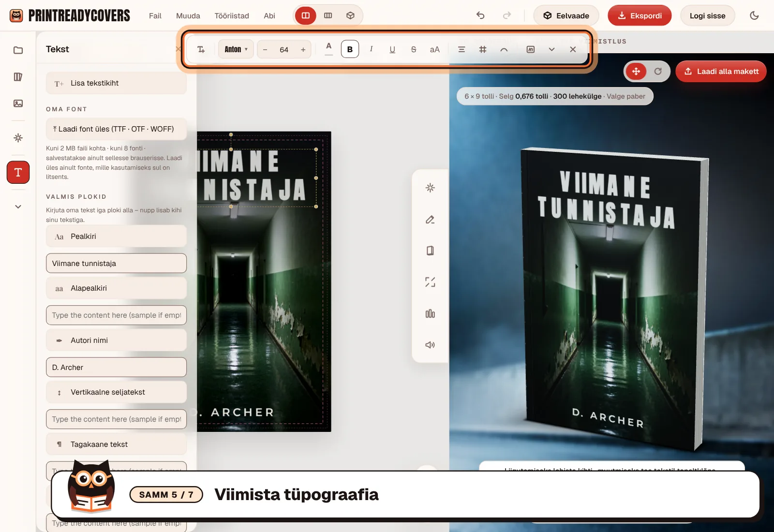
Task: Click Lisa tekstikiht to add text layer
Action: [x=116, y=83]
